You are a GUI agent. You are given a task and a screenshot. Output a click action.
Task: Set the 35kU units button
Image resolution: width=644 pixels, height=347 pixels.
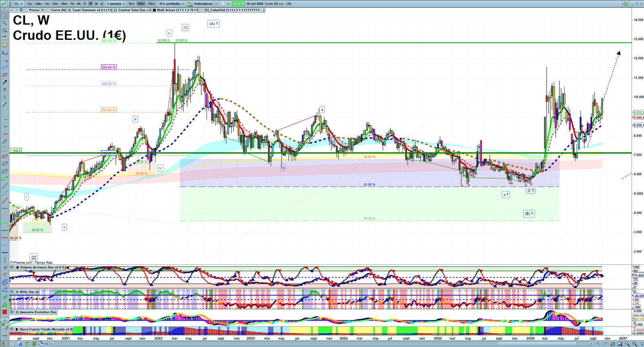point(151,4)
